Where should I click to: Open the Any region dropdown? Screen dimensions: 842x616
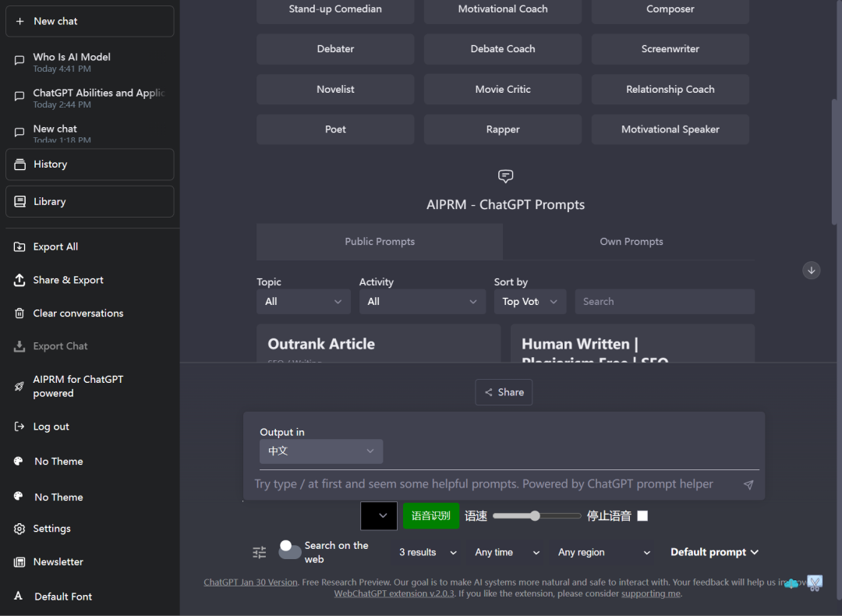point(603,553)
